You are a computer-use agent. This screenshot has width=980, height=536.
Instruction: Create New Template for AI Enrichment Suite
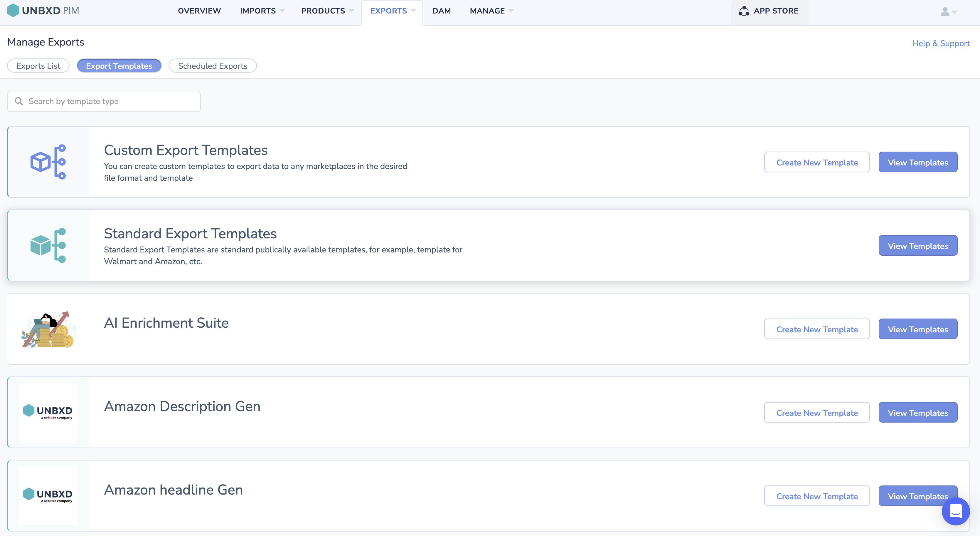click(817, 329)
